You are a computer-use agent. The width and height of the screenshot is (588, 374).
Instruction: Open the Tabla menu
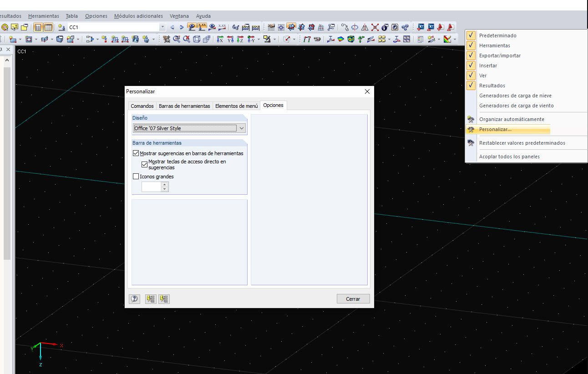click(72, 16)
